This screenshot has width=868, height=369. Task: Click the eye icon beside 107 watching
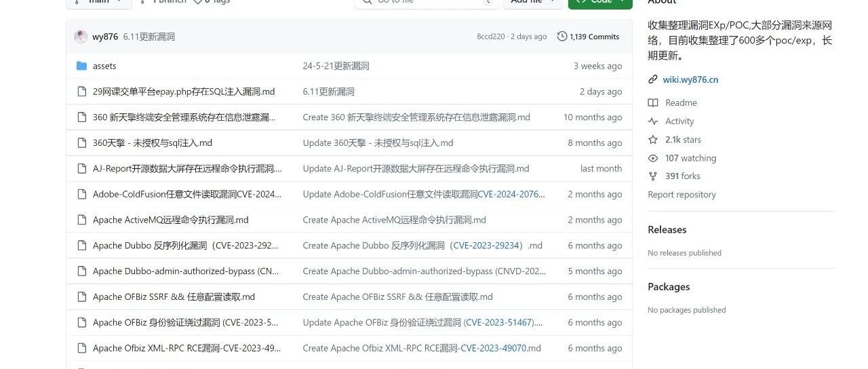point(653,158)
